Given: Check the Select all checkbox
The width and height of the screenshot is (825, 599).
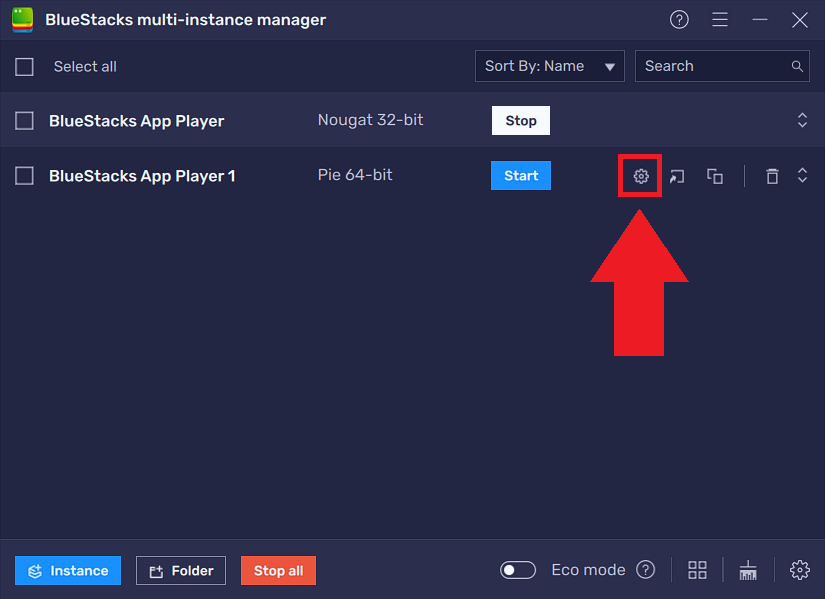Looking at the screenshot, I should 25,66.
